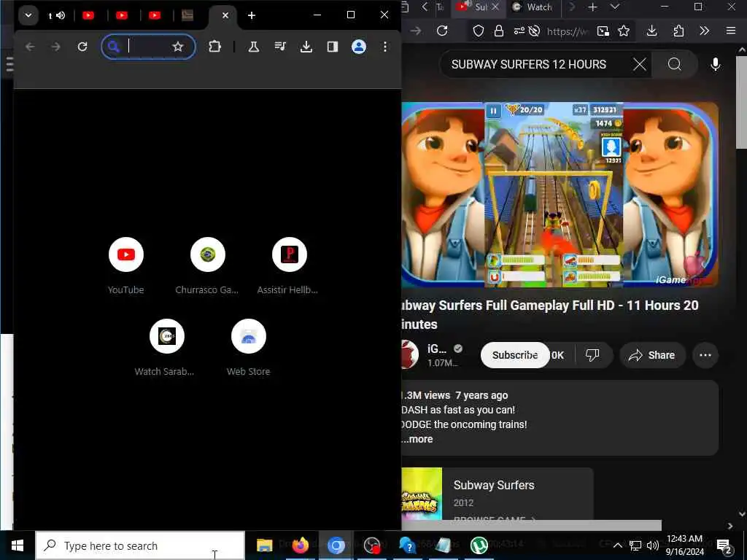The width and height of the screenshot is (747, 560).
Task: Open picture-in-picture in Firefox
Action: click(x=603, y=31)
